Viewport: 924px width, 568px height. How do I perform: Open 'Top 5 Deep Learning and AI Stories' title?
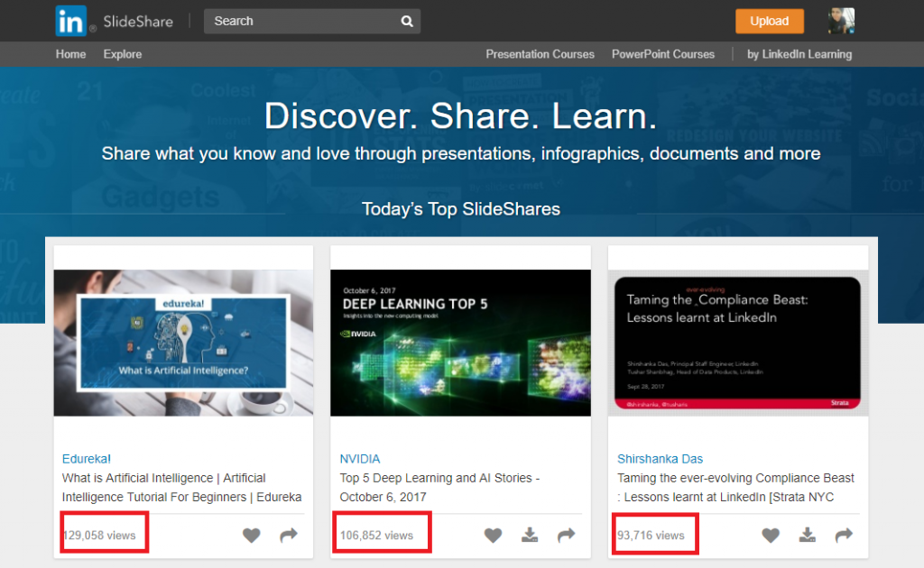(439, 488)
